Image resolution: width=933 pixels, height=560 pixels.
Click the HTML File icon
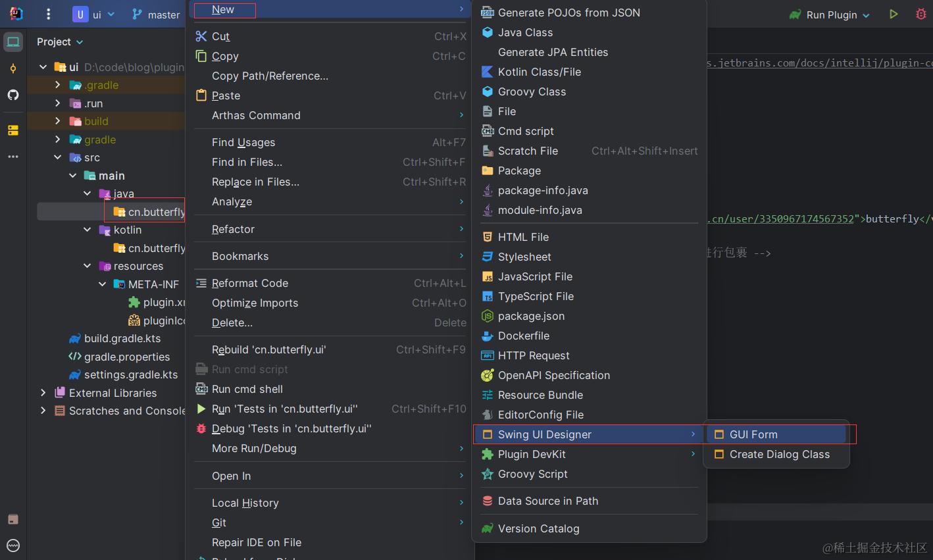[x=488, y=237]
